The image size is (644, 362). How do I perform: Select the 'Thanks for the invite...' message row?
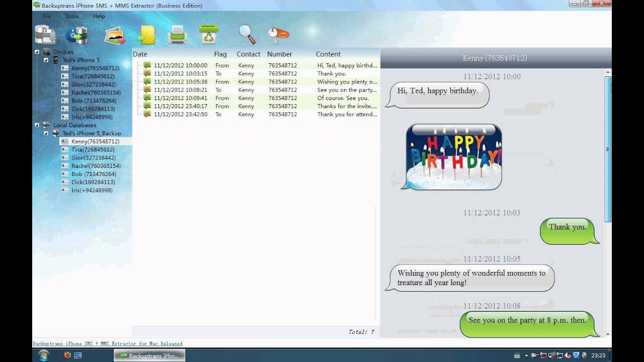coord(258,106)
